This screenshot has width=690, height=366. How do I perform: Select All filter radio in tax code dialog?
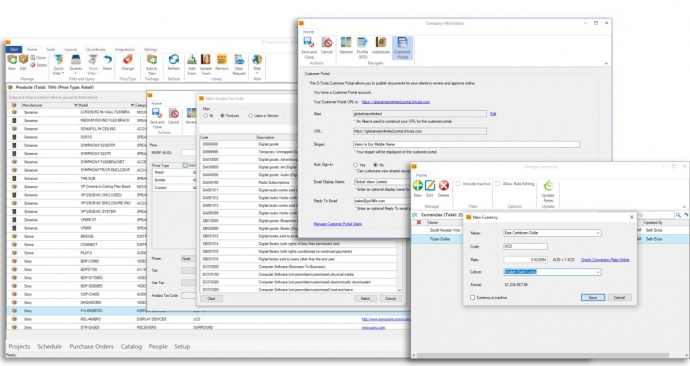[x=206, y=115]
